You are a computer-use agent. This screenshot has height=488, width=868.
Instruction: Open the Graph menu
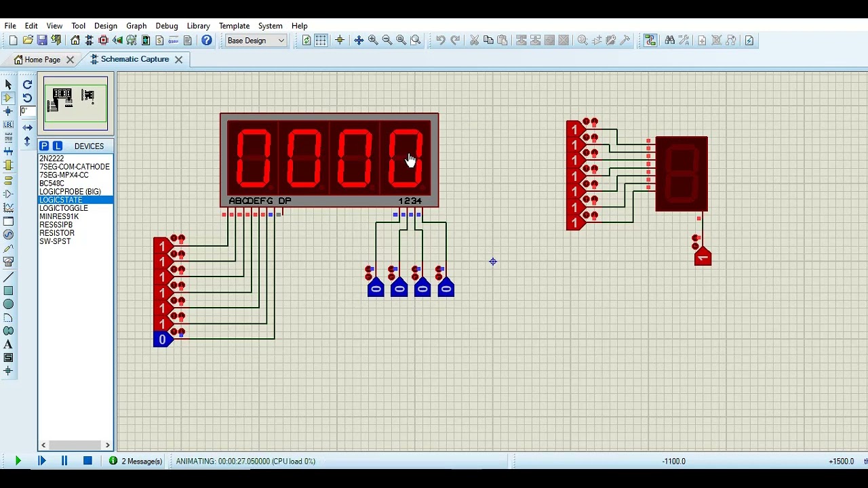(x=136, y=26)
